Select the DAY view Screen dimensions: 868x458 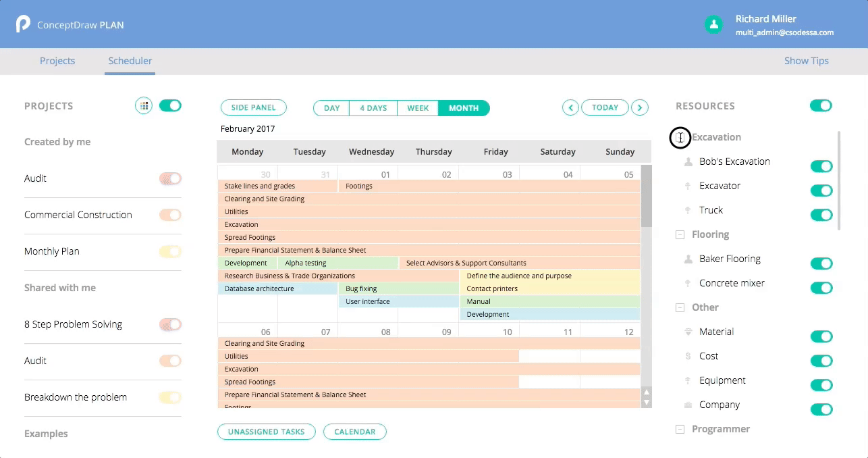331,108
